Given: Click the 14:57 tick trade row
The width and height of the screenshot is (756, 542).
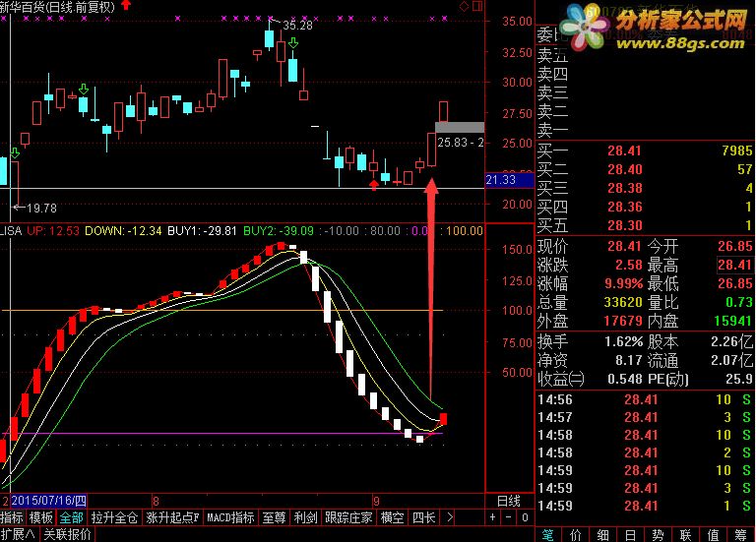Looking at the screenshot, I should click(x=644, y=417).
